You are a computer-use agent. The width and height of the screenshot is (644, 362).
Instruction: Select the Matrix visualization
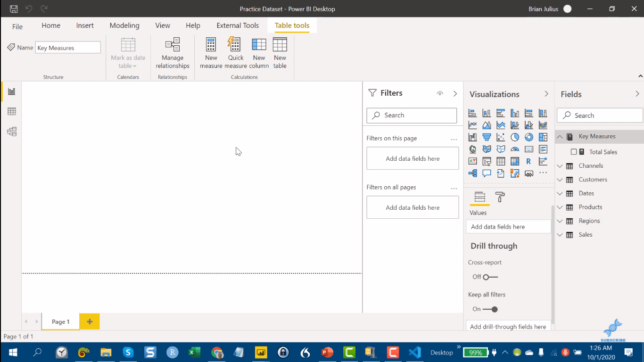[515, 161]
